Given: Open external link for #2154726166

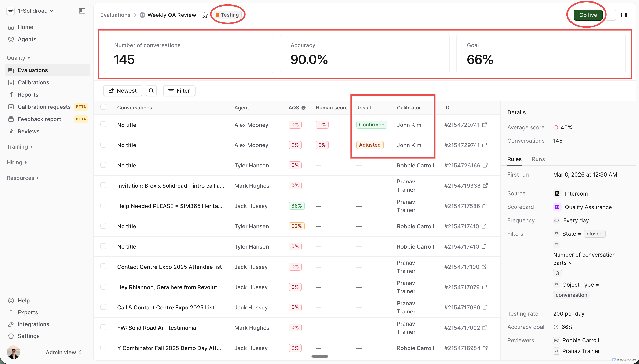Looking at the screenshot, I should click(x=485, y=165).
